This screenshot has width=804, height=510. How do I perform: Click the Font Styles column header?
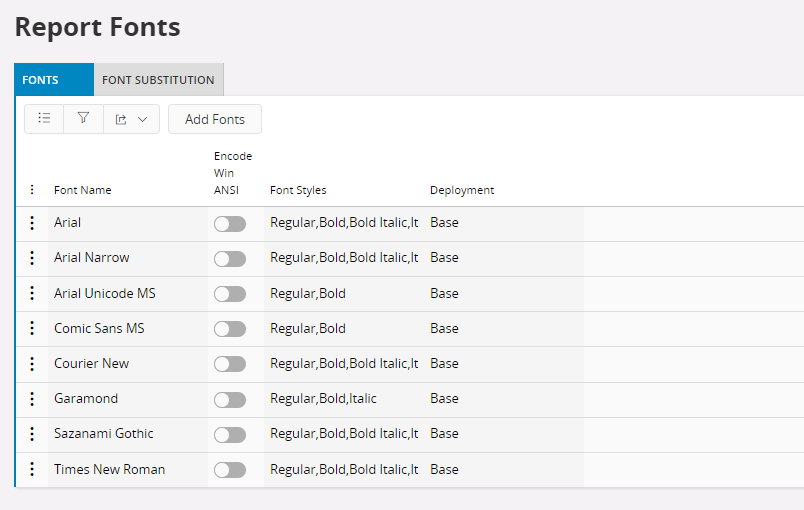point(298,190)
